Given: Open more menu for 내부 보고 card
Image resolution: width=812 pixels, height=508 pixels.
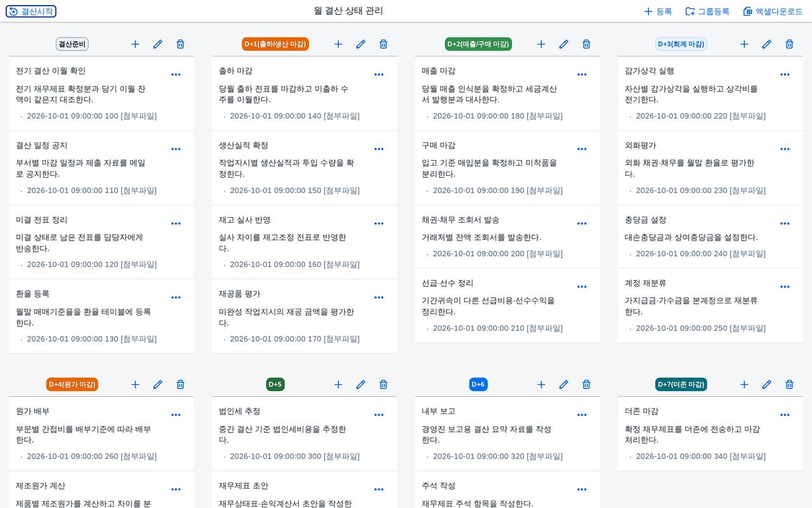Looking at the screenshot, I should [582, 415].
